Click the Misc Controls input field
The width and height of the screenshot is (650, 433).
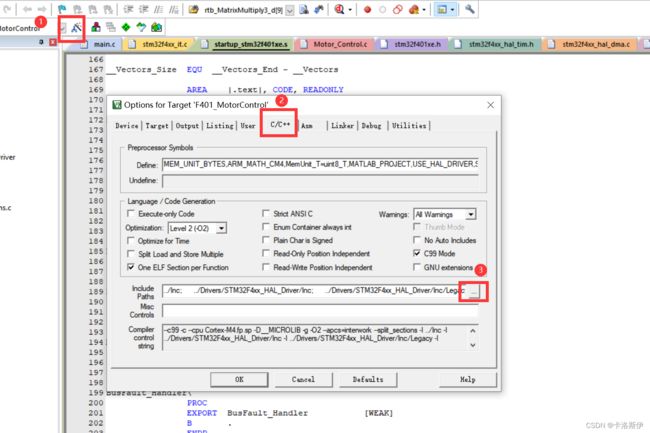(x=320, y=311)
